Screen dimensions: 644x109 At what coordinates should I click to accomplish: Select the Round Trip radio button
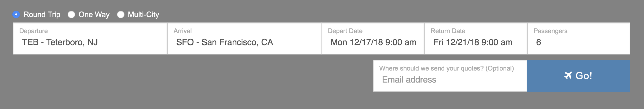pos(16,14)
